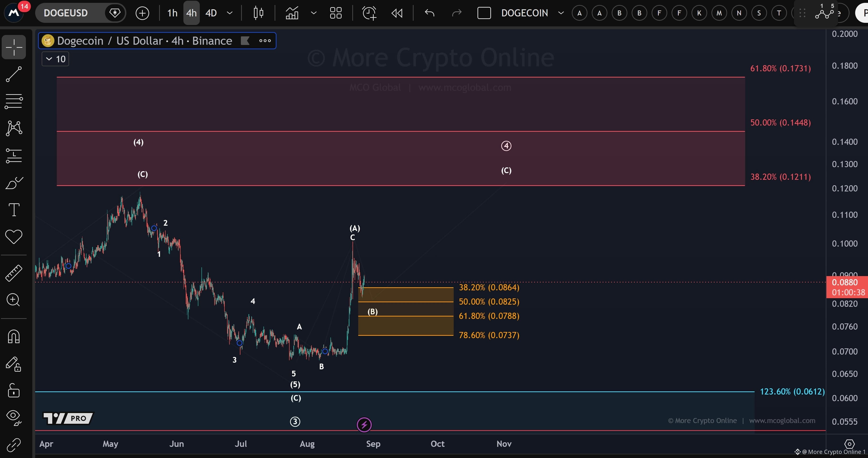The height and width of the screenshot is (458, 868).
Task: Click the K circle shortcut button
Action: [x=699, y=13]
